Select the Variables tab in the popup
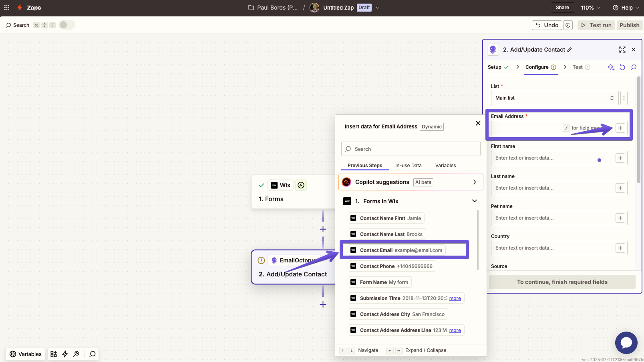 pyautogui.click(x=446, y=166)
